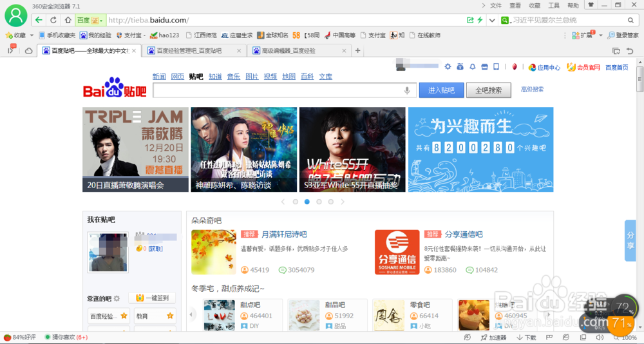Screen dimensions: 644x344
Task: Select the third carousel dot
Action: 319,202
